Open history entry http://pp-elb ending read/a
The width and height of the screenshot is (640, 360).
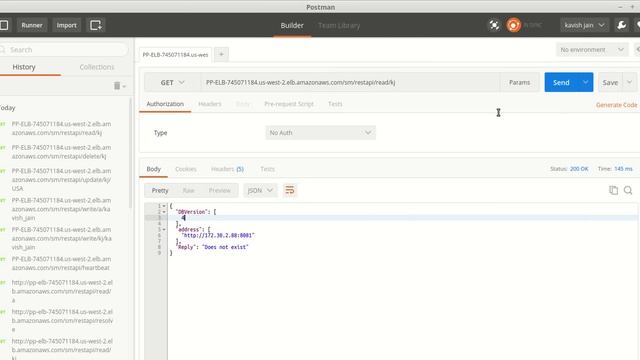click(x=62, y=291)
